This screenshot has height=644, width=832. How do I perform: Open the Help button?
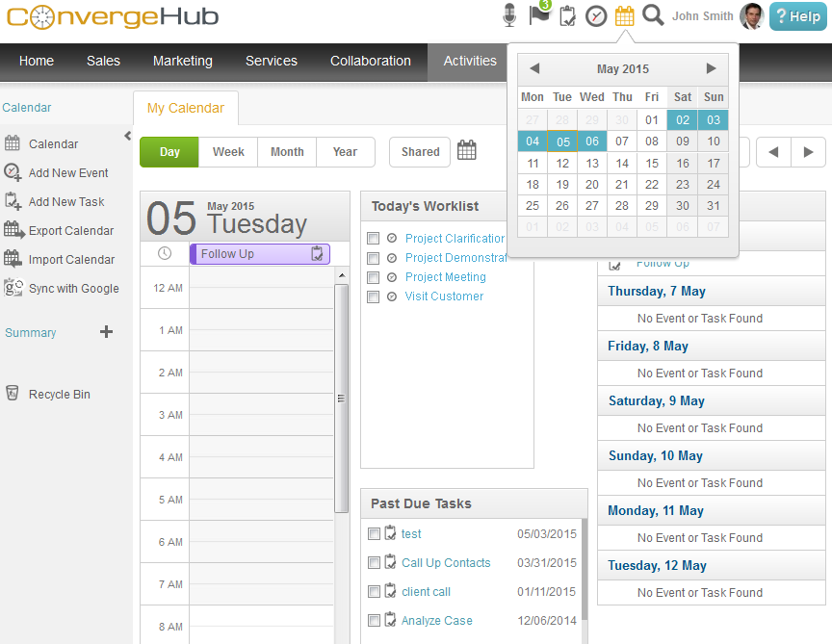click(798, 16)
